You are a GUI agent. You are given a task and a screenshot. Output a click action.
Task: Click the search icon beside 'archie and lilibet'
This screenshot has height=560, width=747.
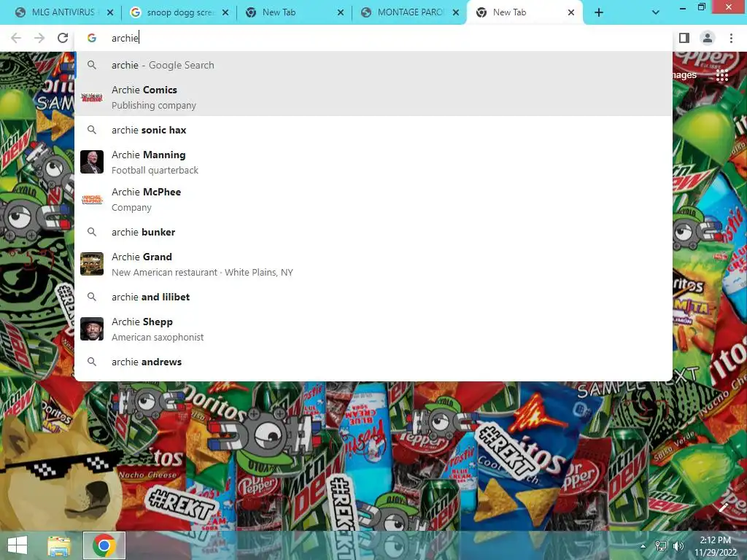92,297
